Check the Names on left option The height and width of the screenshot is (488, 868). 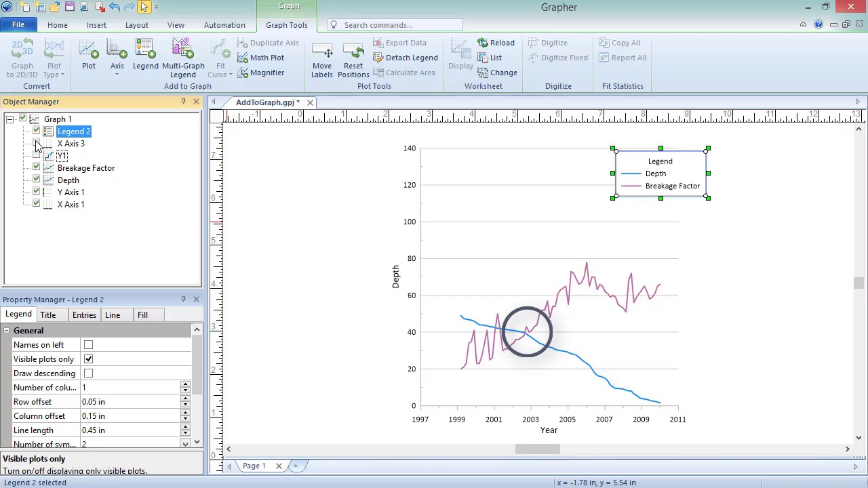(x=88, y=345)
